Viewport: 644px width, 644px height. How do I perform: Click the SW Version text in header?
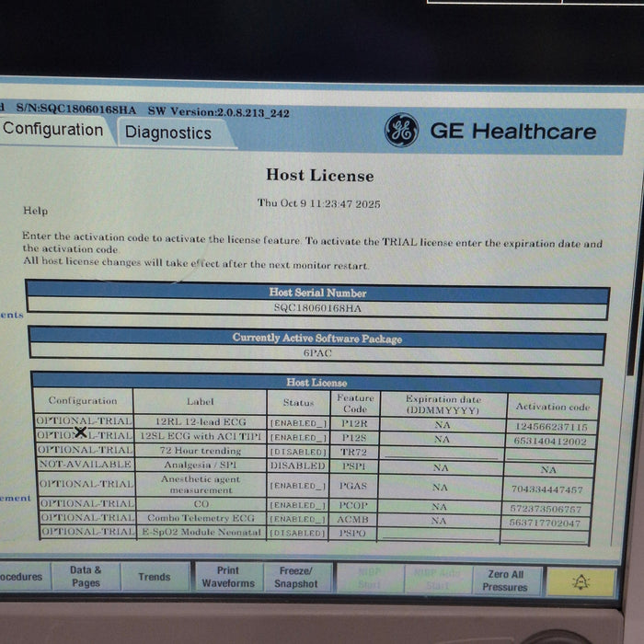click(x=219, y=111)
